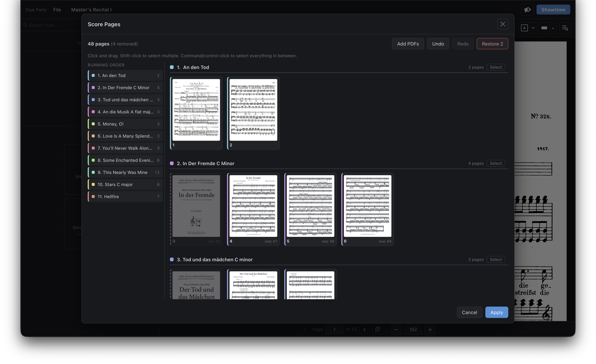Jump to 10. Stars C major in running order
The image size is (596, 364).
point(125,184)
